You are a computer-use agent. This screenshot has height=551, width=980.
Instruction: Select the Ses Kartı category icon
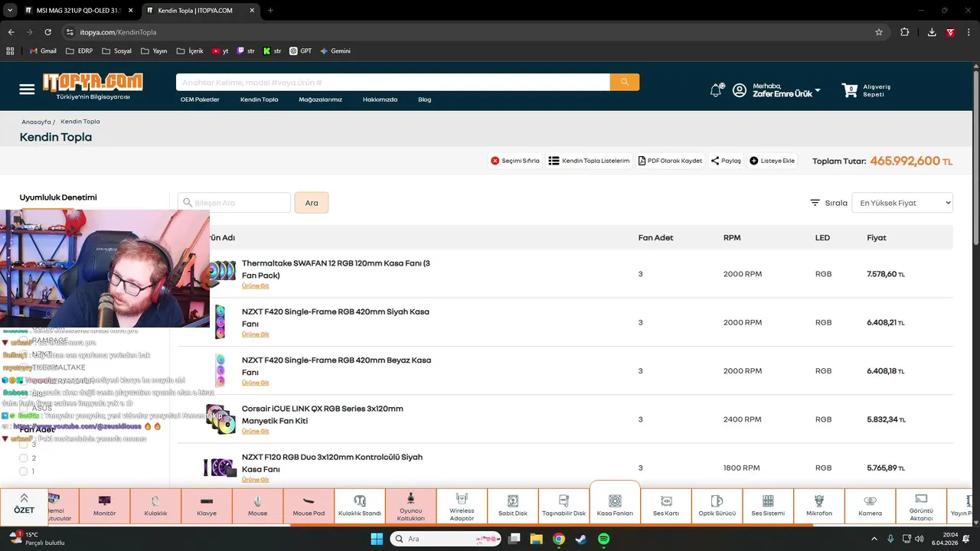click(x=666, y=500)
